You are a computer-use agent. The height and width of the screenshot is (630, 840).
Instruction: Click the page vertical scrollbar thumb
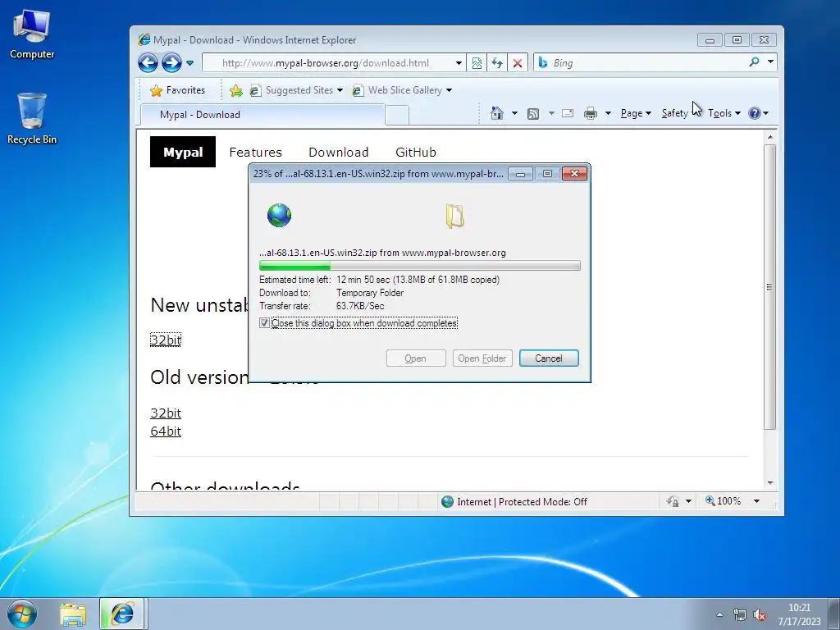(x=769, y=286)
